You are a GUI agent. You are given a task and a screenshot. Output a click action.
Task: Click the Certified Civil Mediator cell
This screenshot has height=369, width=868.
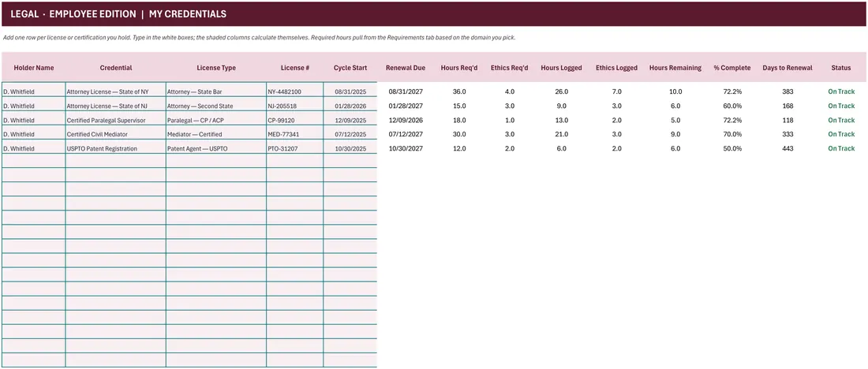116,134
